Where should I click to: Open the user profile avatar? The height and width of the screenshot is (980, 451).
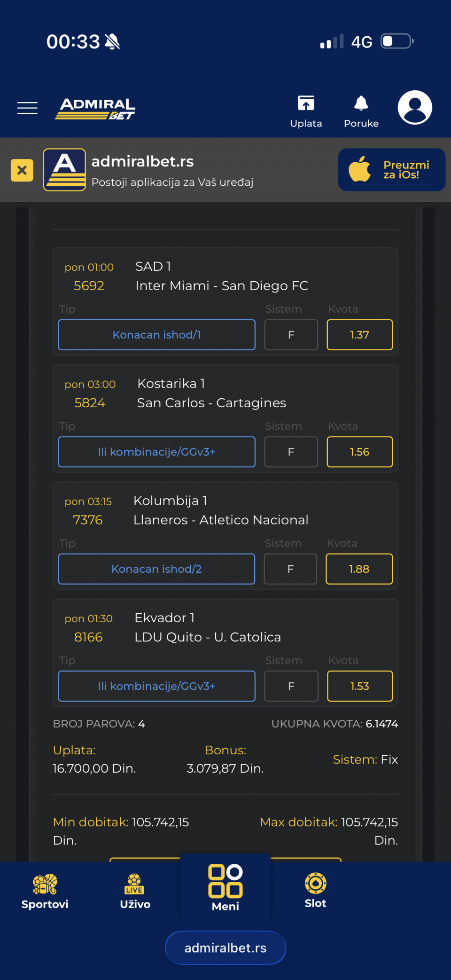[x=415, y=108]
